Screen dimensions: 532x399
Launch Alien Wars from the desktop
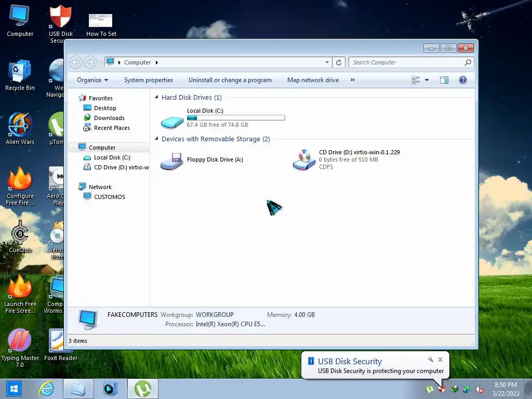(x=20, y=129)
